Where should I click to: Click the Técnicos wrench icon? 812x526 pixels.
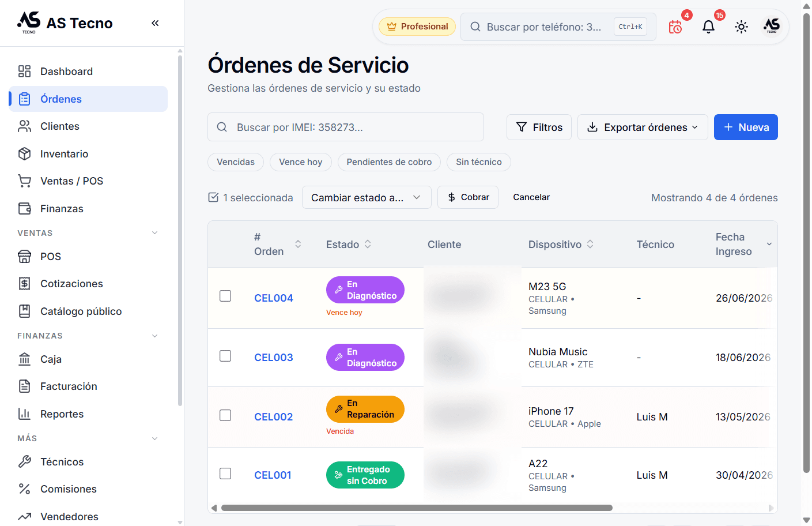pos(24,462)
